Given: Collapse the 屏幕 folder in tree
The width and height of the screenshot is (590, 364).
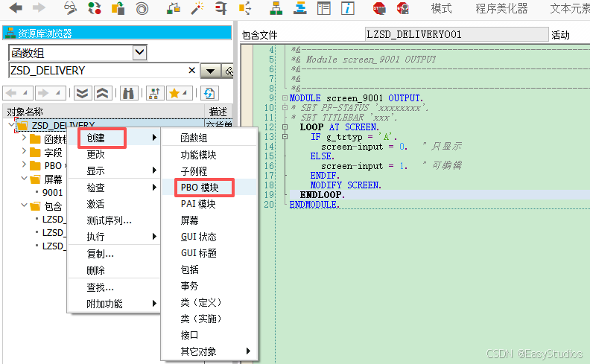Looking at the screenshot, I should click(24, 178).
